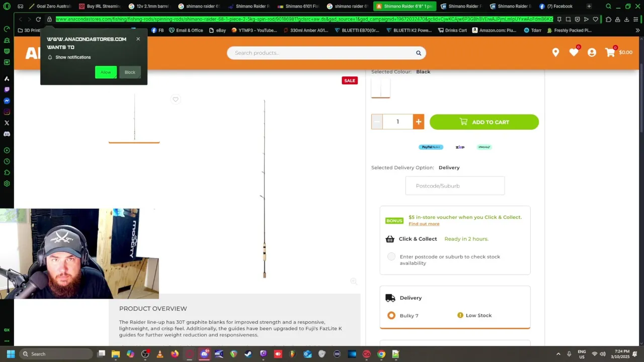Screen dimensions: 644x362
Task: Select the rod thumbnail image
Action: (134, 118)
